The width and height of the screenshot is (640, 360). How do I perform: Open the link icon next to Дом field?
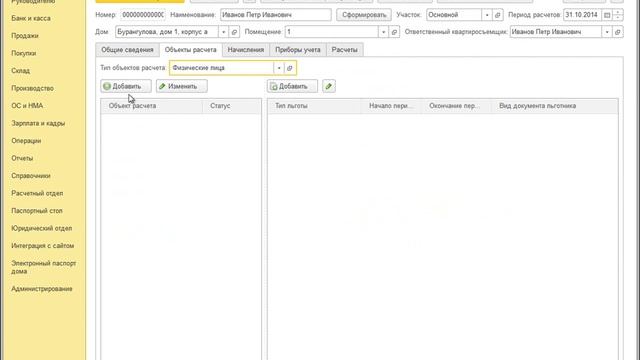click(x=234, y=32)
